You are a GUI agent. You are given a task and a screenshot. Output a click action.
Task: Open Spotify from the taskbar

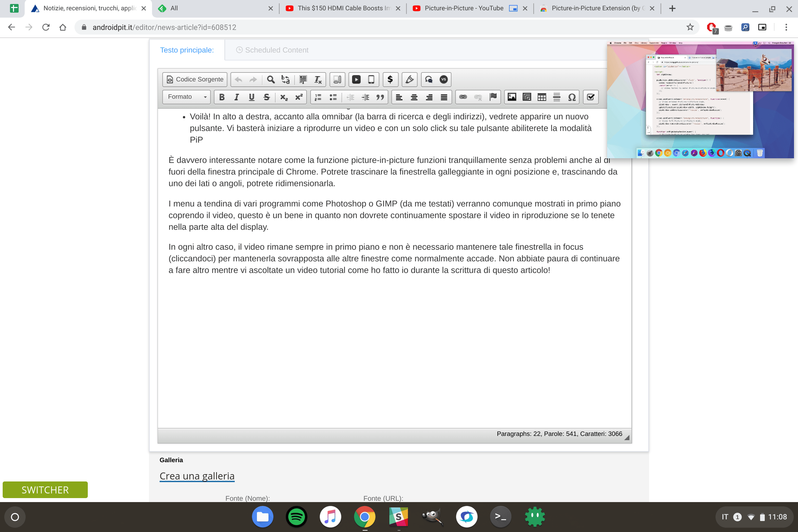click(297, 517)
